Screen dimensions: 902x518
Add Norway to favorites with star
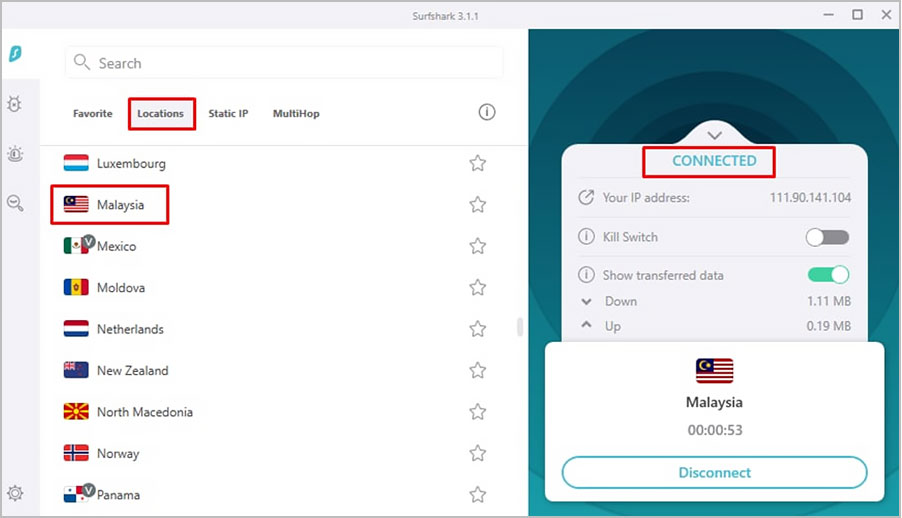478,453
